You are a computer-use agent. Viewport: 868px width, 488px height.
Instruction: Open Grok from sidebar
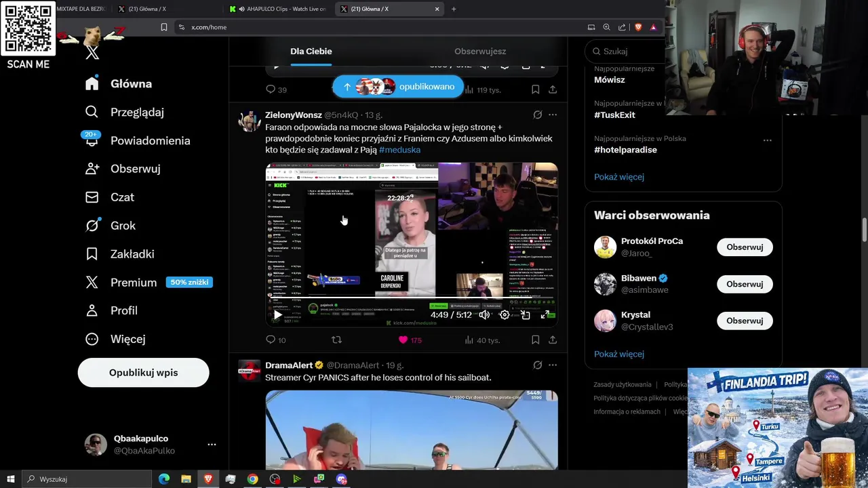coord(111,226)
